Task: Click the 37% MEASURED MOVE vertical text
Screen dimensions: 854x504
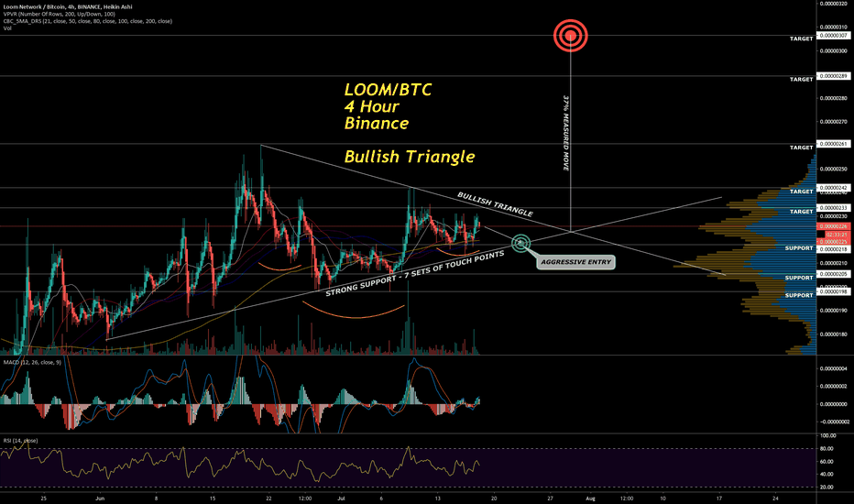Action: coord(566,134)
